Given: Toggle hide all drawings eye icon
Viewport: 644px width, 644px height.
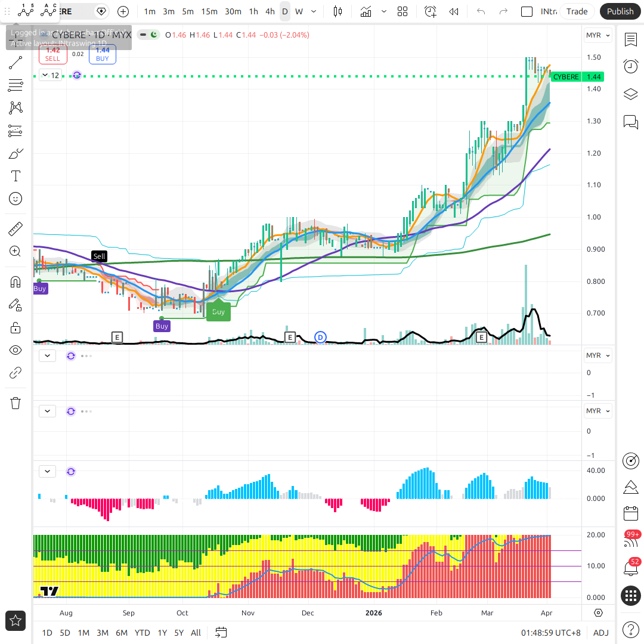Looking at the screenshot, I should [16, 350].
